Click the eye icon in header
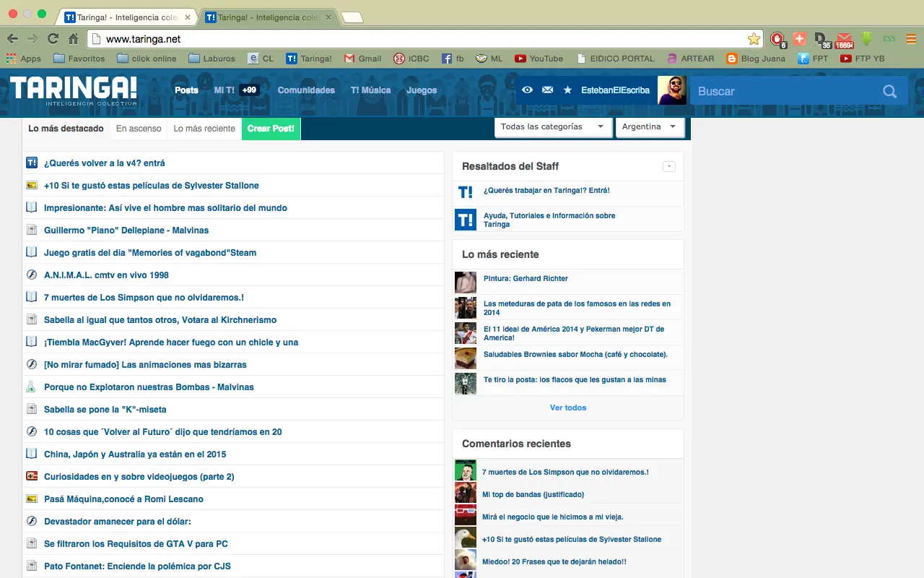Viewport: 924px width, 578px height. coord(528,90)
